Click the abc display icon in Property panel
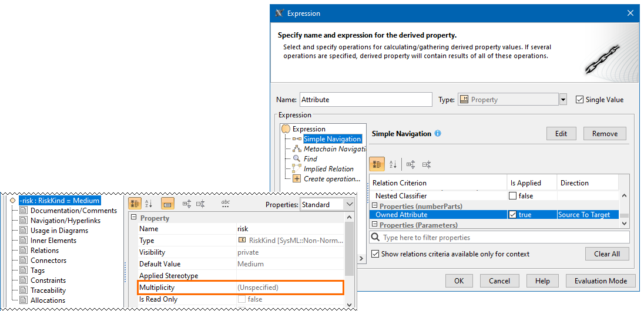This screenshot has width=644, height=311. 226,204
